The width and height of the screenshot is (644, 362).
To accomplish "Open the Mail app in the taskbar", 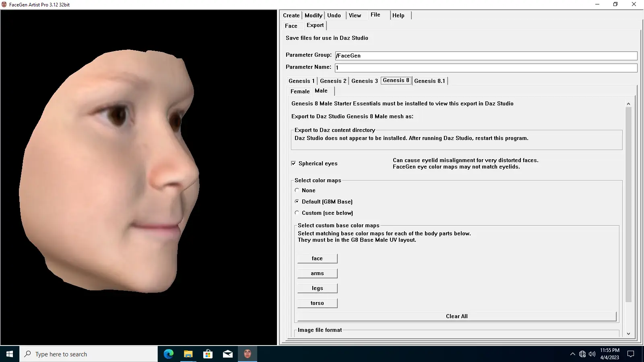I will click(227, 354).
